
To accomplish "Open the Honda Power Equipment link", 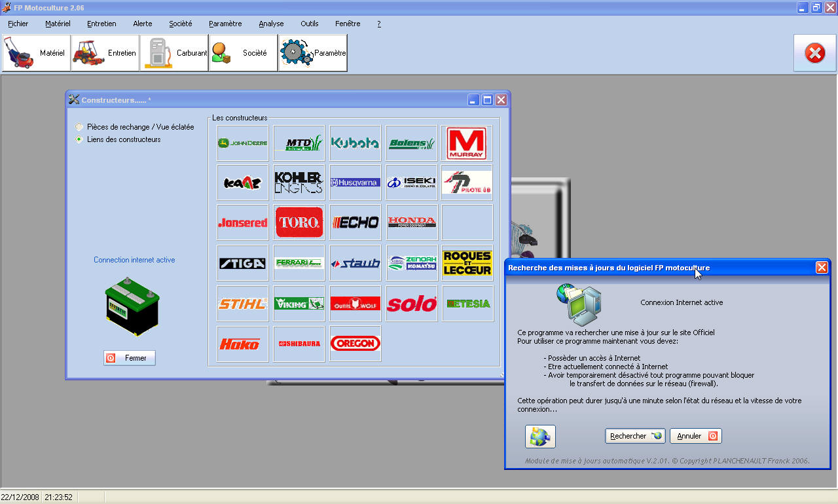I will point(411,223).
